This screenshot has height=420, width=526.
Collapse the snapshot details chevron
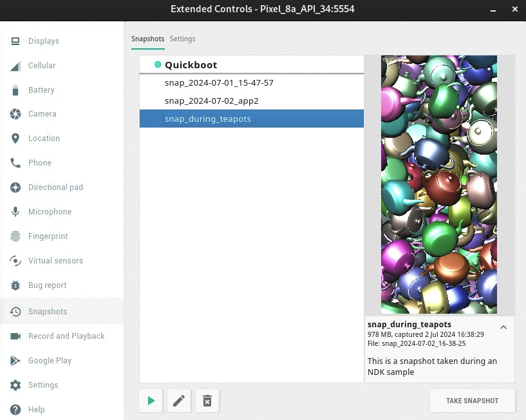[x=503, y=327]
